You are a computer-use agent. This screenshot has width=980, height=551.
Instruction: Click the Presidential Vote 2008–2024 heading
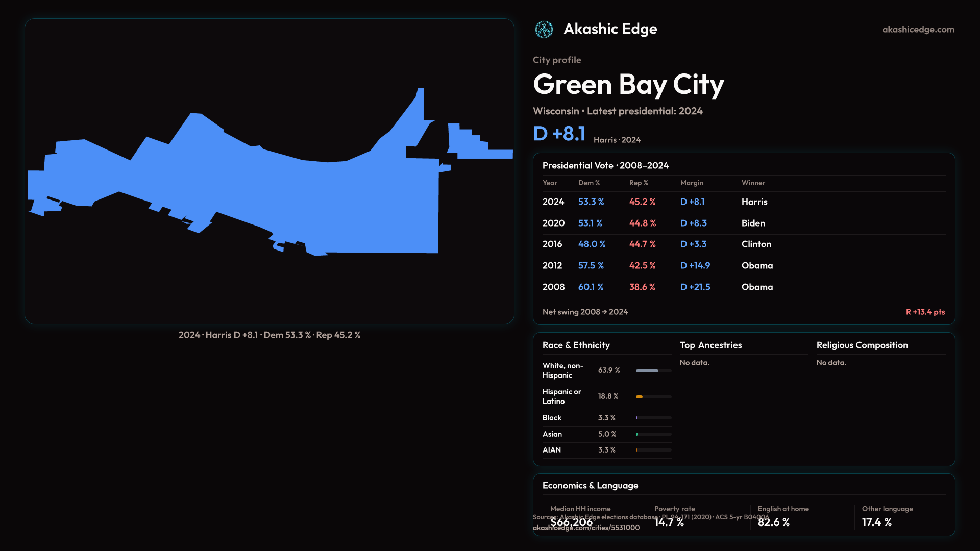[x=605, y=166]
